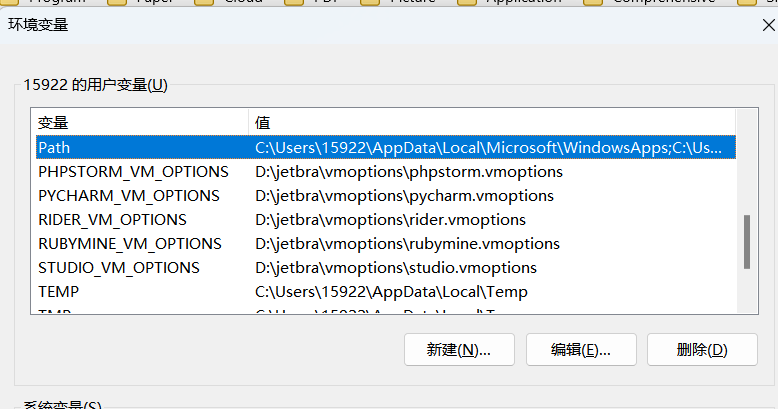Click the 值 column header
This screenshot has width=778, height=409.
[492, 123]
